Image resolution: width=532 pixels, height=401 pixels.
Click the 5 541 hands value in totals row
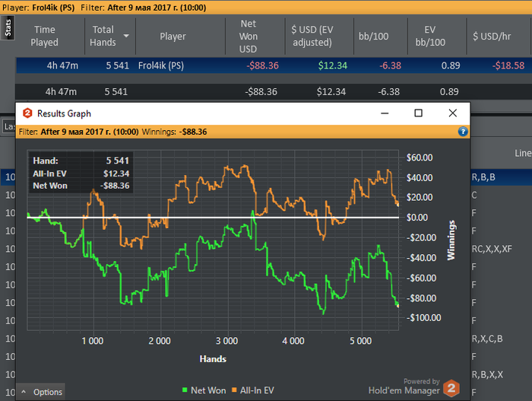tap(116, 91)
